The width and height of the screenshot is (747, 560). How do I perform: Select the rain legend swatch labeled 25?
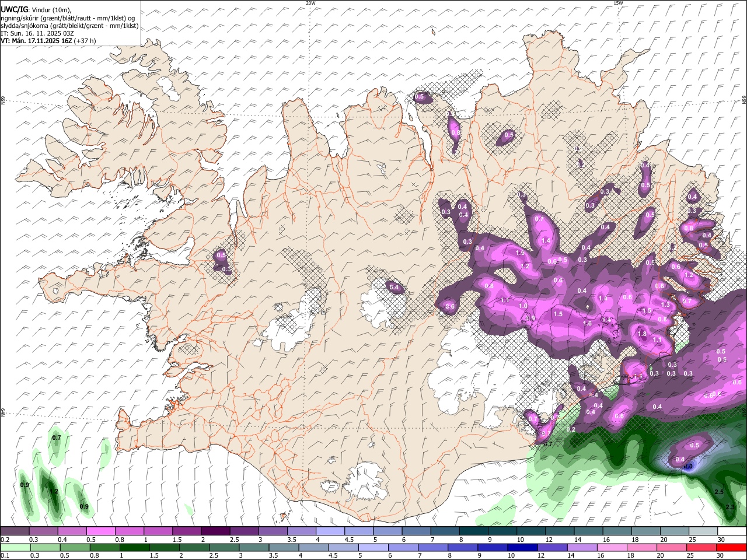[x=702, y=547]
